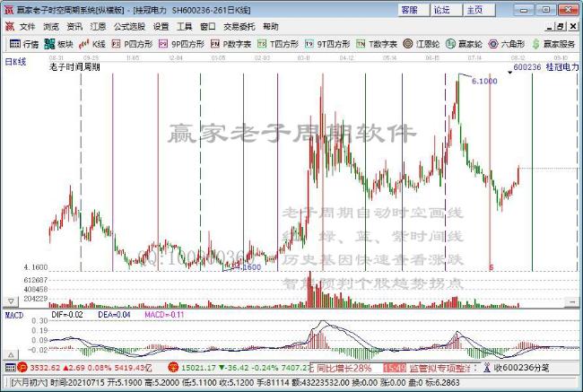Click the purple MACD=-0.11 value
Screen dimensions: 583x392
pos(164,315)
